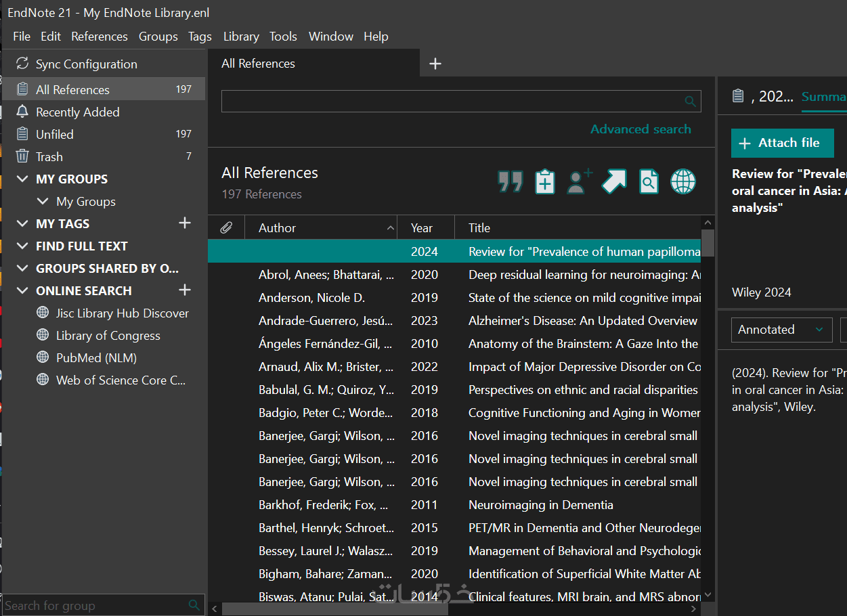Viewport: 847px width, 616px height.
Task: Collapse the ONLINE SEARCH section
Action: click(23, 290)
